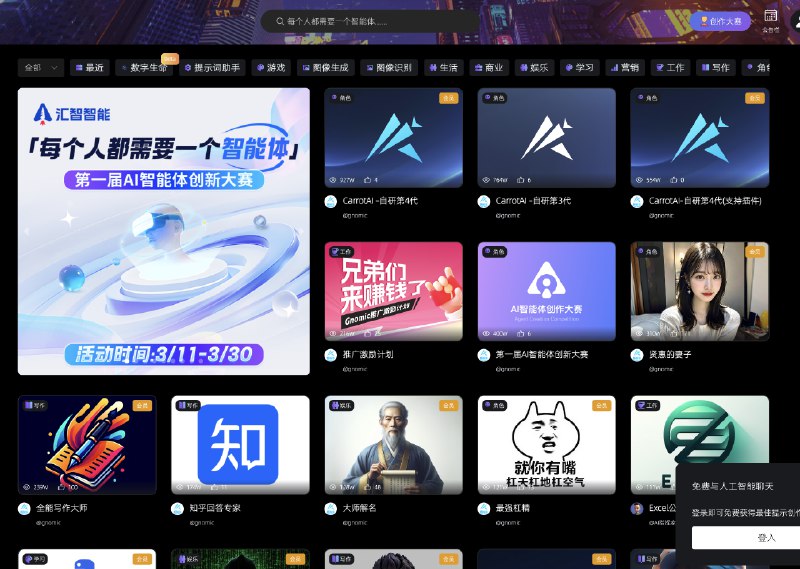Click the 最强杠精 title link
Image resolution: width=800 pixels, height=569 pixels.
[512, 508]
